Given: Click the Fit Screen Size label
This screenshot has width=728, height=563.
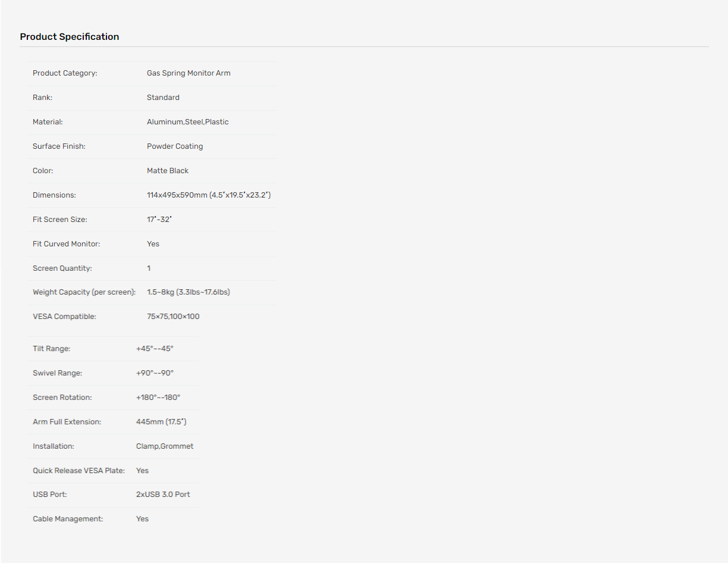Looking at the screenshot, I should coord(60,220).
